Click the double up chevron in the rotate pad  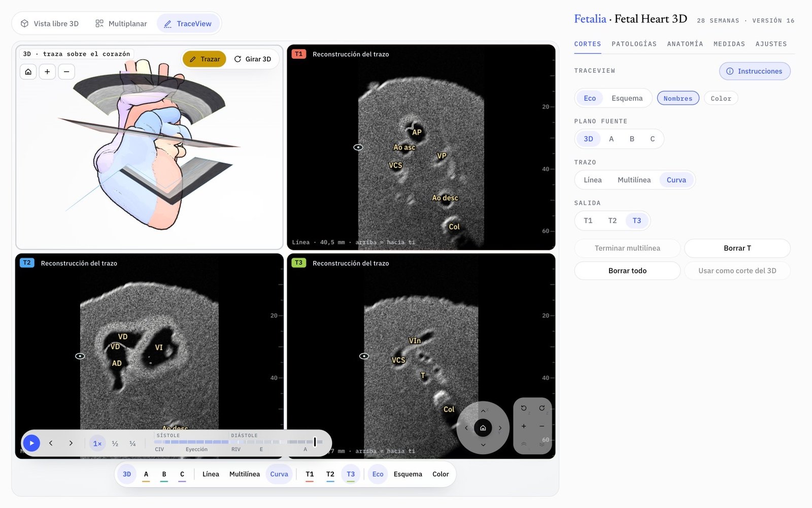524,444
